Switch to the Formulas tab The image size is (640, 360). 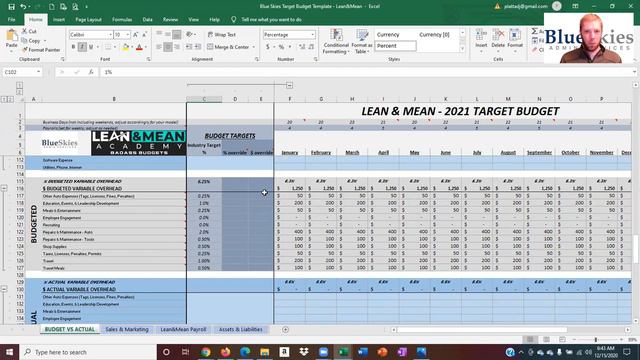122,19
